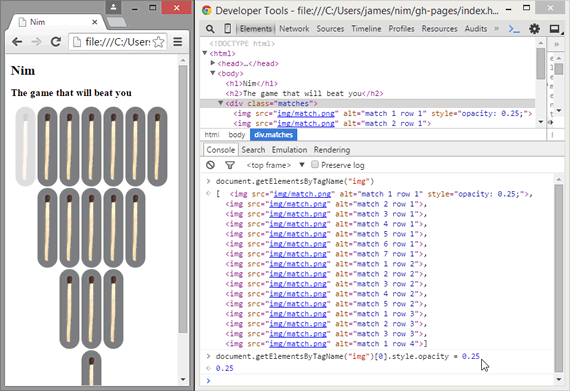Click the scroll down arrow of Nim page
This screenshot has height=391, width=570.
pos(183,379)
